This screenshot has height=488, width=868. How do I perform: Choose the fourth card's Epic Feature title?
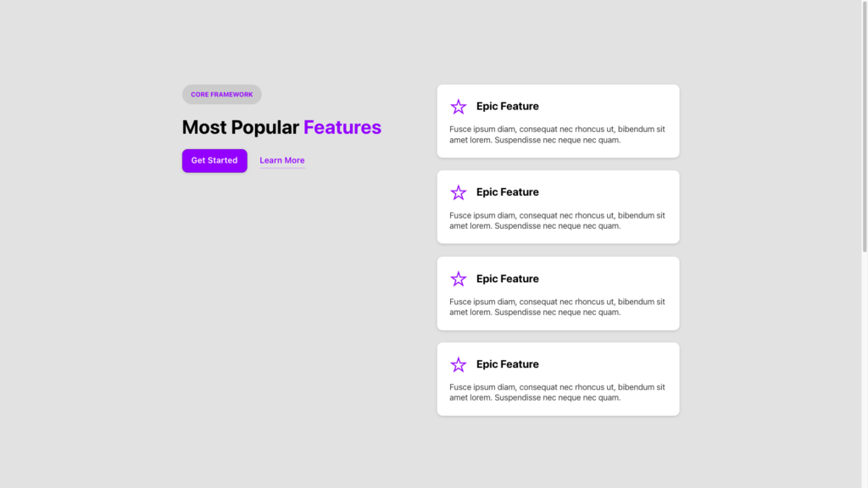[x=507, y=364]
